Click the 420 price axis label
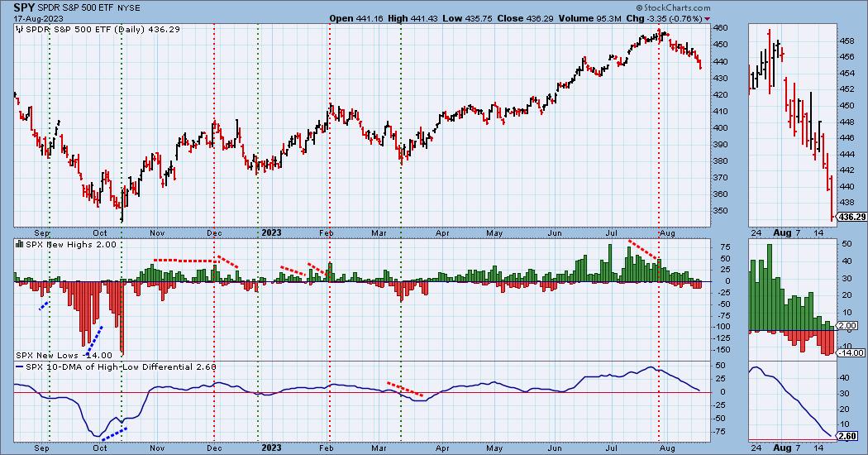The height and width of the screenshot is (455, 868). (x=720, y=95)
